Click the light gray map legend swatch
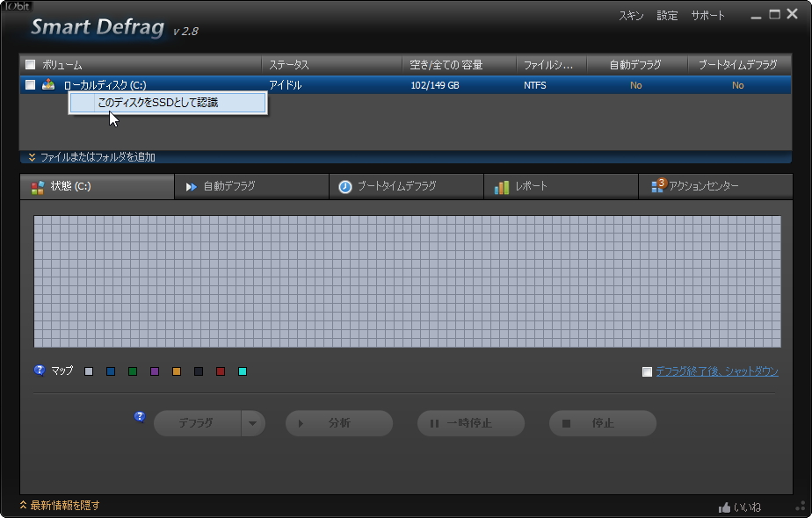 89,371
